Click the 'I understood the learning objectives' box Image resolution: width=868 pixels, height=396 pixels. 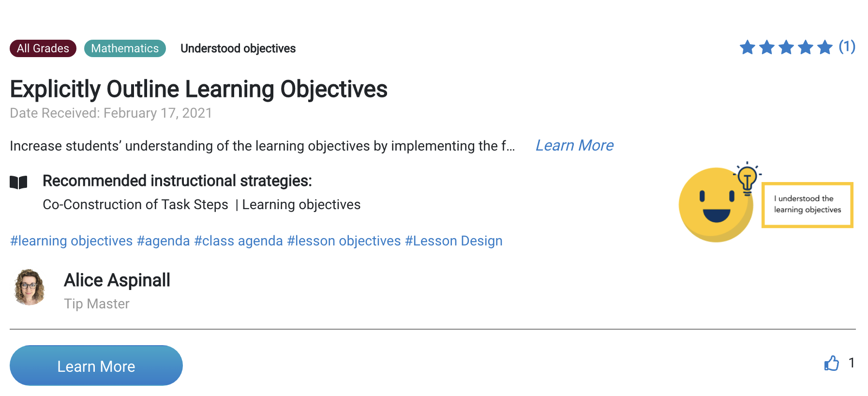[x=807, y=204]
